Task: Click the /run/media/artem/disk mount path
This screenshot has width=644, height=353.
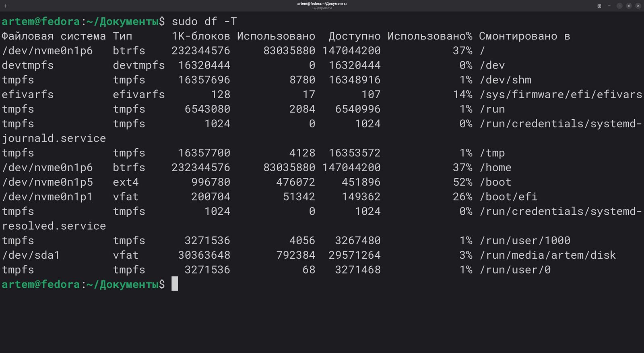Action: click(x=547, y=255)
